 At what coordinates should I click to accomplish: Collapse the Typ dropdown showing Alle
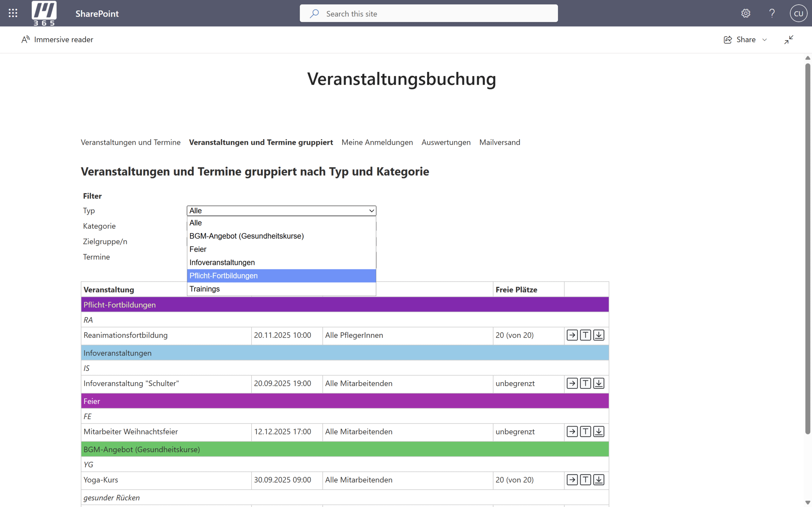click(x=281, y=211)
